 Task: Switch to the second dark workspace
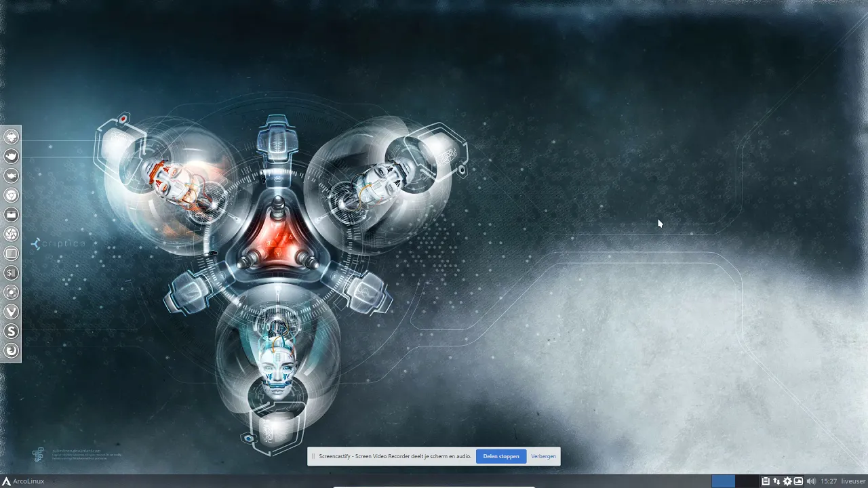click(747, 481)
